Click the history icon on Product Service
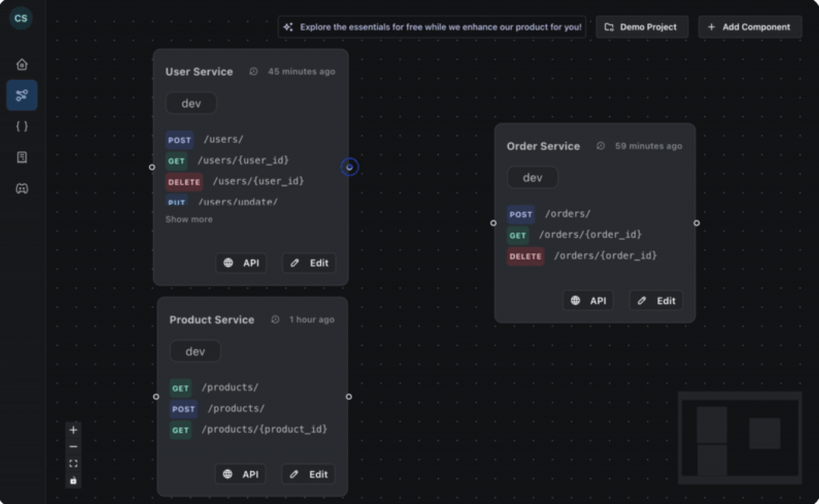 [x=275, y=319]
